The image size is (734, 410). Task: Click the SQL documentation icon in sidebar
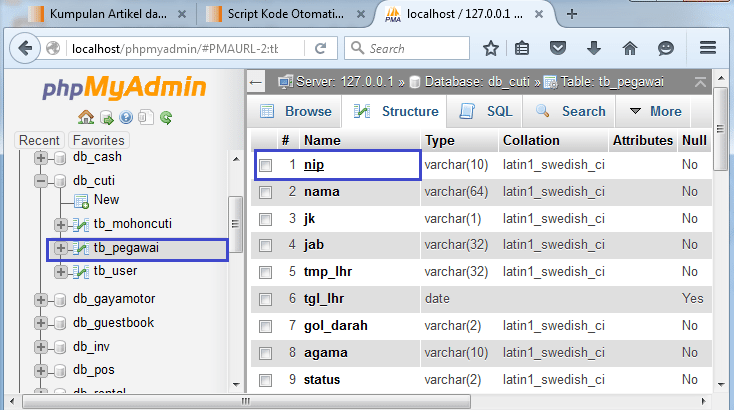tap(146, 117)
